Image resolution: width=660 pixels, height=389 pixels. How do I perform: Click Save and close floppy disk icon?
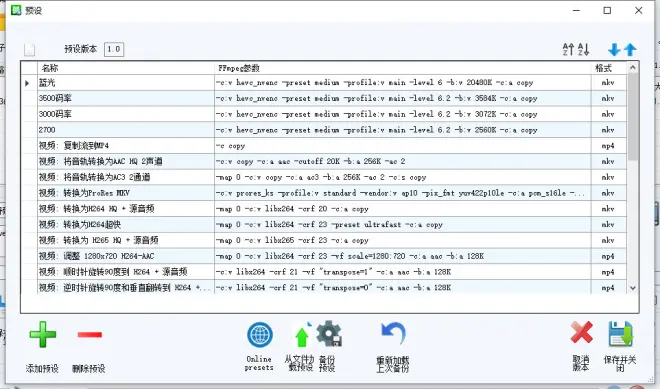(620, 334)
